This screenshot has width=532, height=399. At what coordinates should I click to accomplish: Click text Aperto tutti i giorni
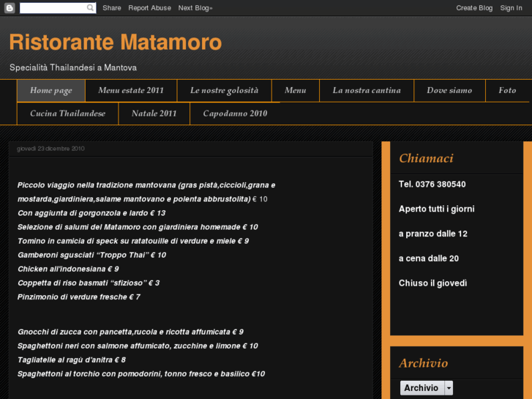(437, 209)
